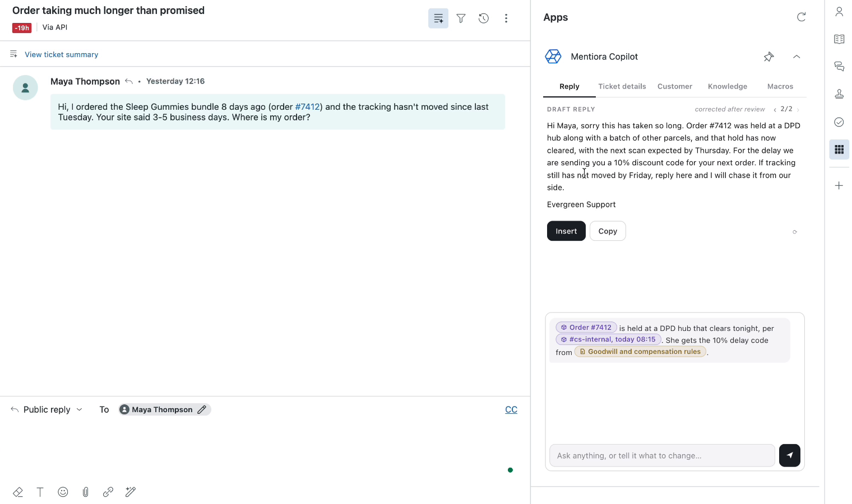Open the Order #7412 source chip

[586, 328]
